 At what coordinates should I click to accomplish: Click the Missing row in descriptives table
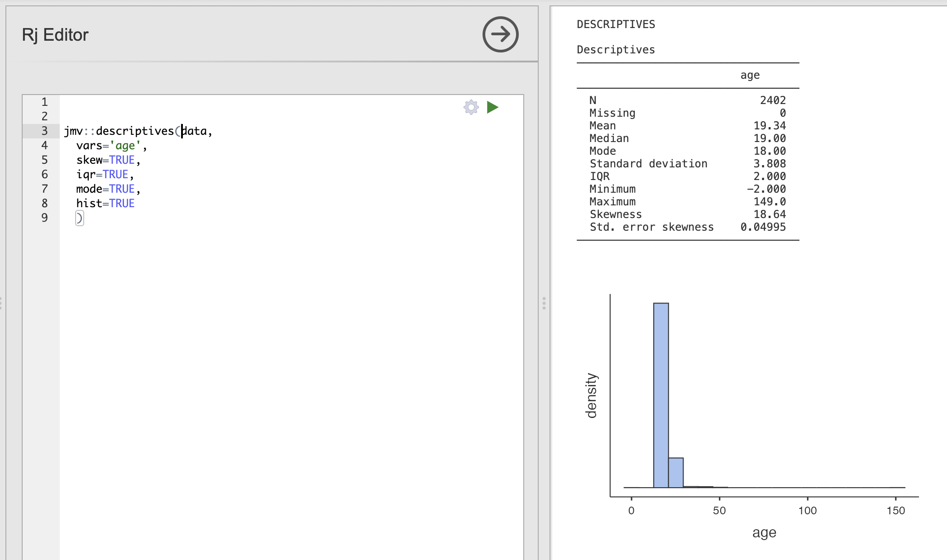pyautogui.click(x=688, y=113)
